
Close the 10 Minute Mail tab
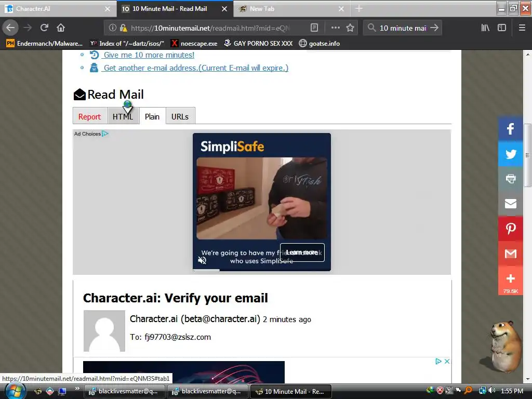pos(224,9)
